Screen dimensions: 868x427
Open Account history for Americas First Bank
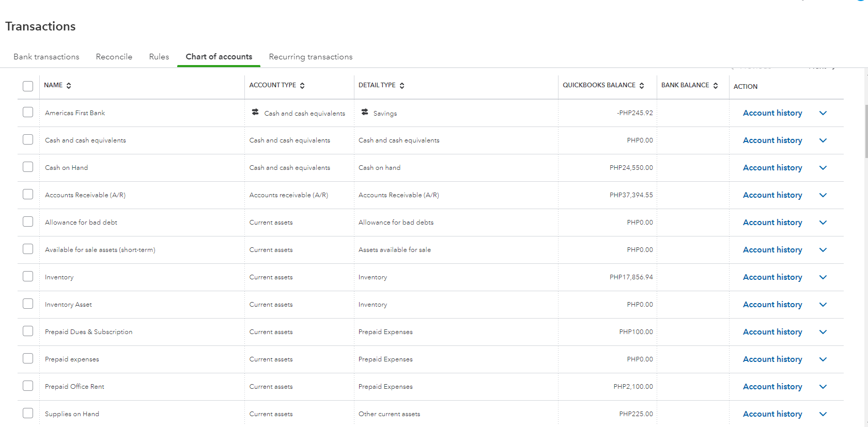click(x=772, y=113)
